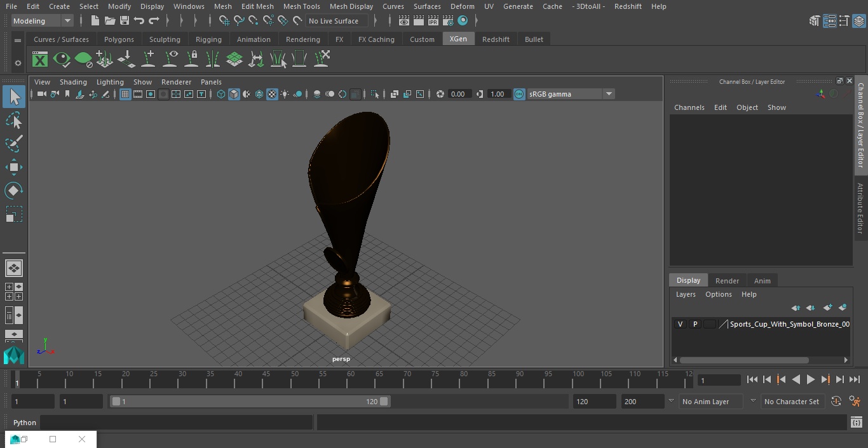Viewport: 868px width, 448px height.
Task: Activate the Rotate tool
Action: coord(14,191)
